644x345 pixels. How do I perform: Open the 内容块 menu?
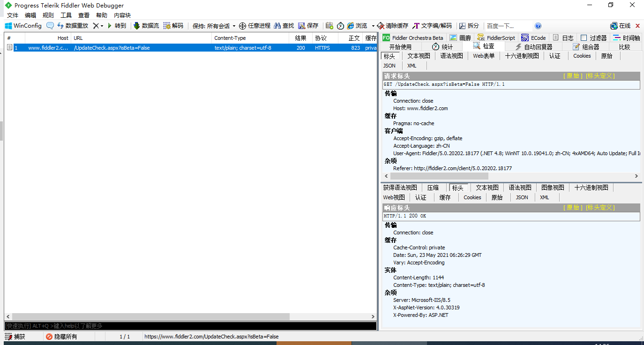point(122,15)
